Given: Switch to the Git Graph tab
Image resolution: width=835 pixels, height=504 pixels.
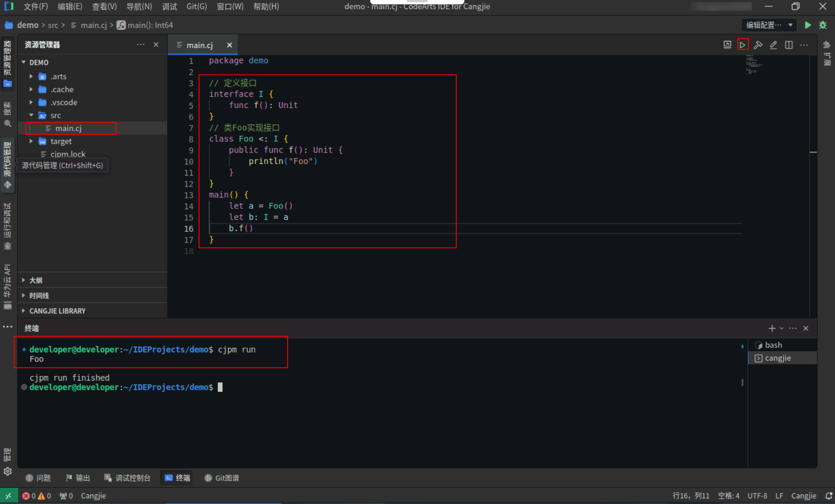Looking at the screenshot, I should tap(222, 478).
